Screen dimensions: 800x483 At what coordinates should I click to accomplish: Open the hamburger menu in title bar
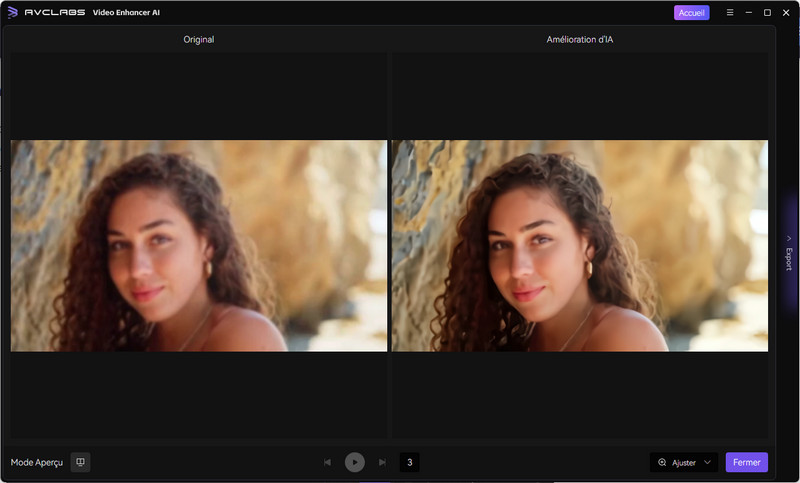[x=730, y=13]
